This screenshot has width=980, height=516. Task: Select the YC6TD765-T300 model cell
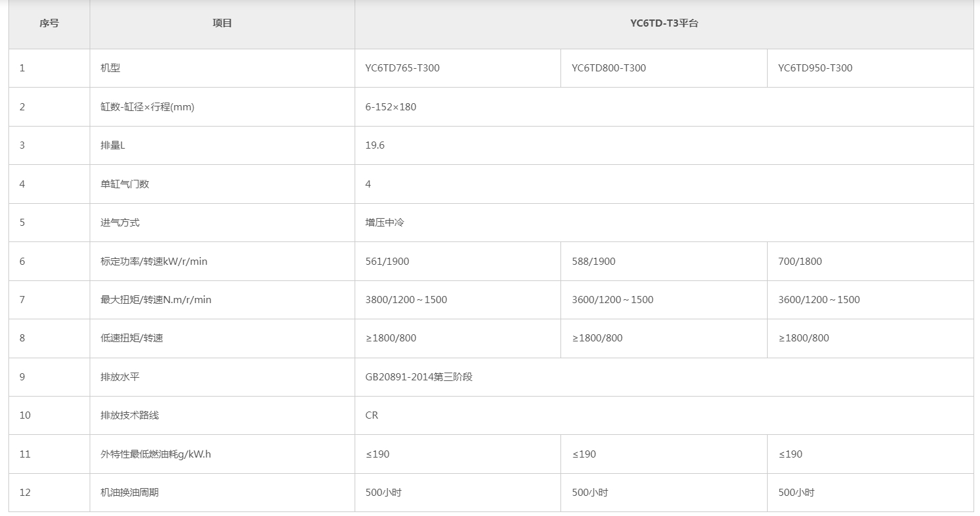402,68
